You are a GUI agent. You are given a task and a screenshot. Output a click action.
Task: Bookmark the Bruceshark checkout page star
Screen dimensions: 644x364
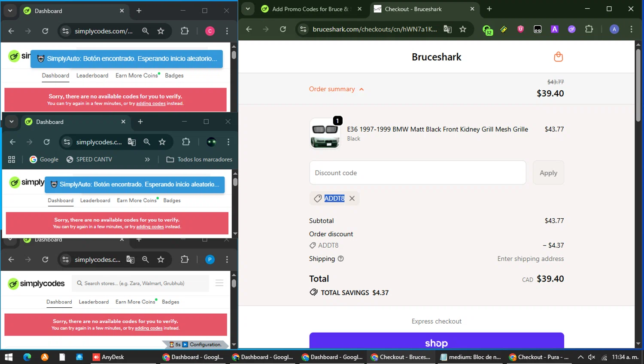coord(463,29)
